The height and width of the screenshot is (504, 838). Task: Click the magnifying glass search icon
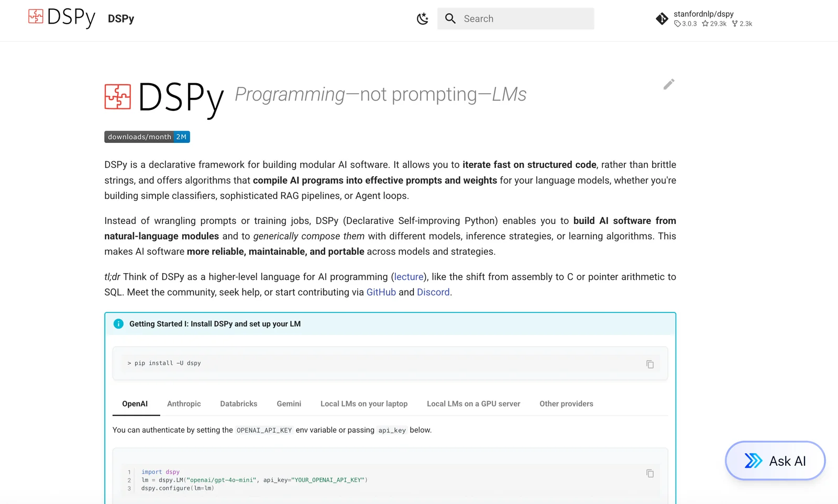tap(450, 19)
